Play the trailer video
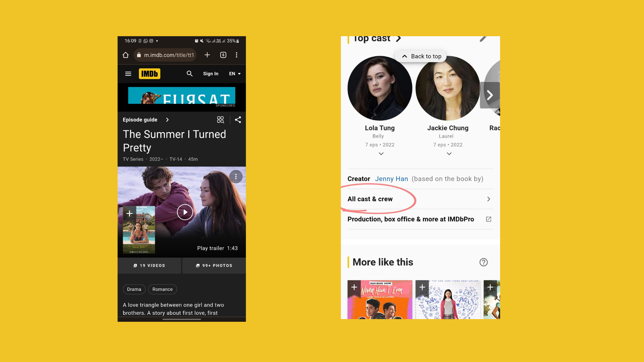Screen dimensions: 644x362 coord(185,212)
